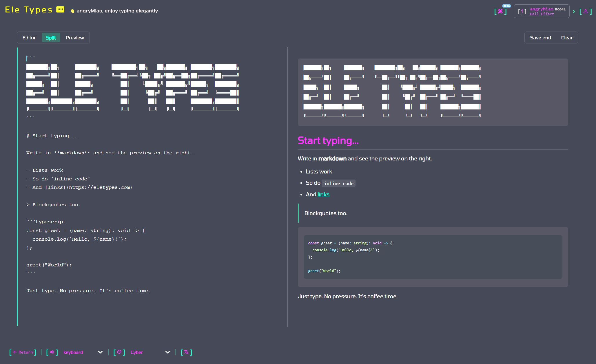The image size is (596, 364).
Task: Click the '- And [links]' line in editor
Action: click(79, 187)
